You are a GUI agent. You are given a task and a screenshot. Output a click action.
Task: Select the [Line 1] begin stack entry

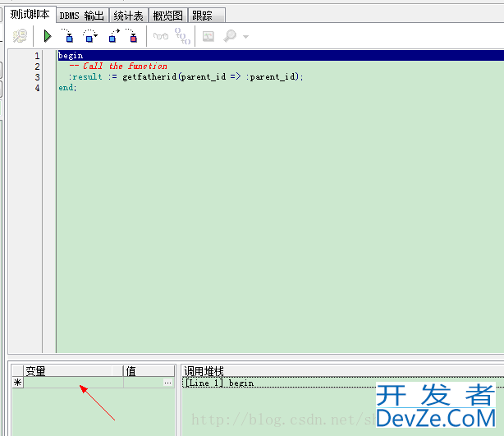pos(343,383)
